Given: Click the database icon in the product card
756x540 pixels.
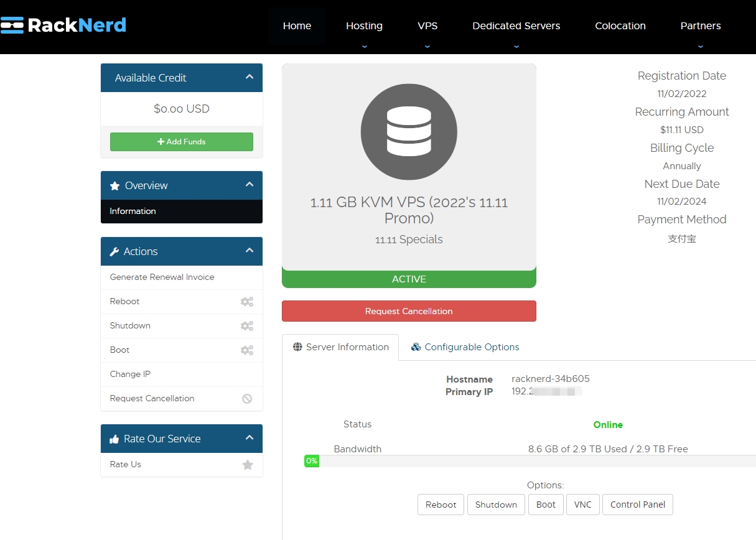Looking at the screenshot, I should click(409, 132).
